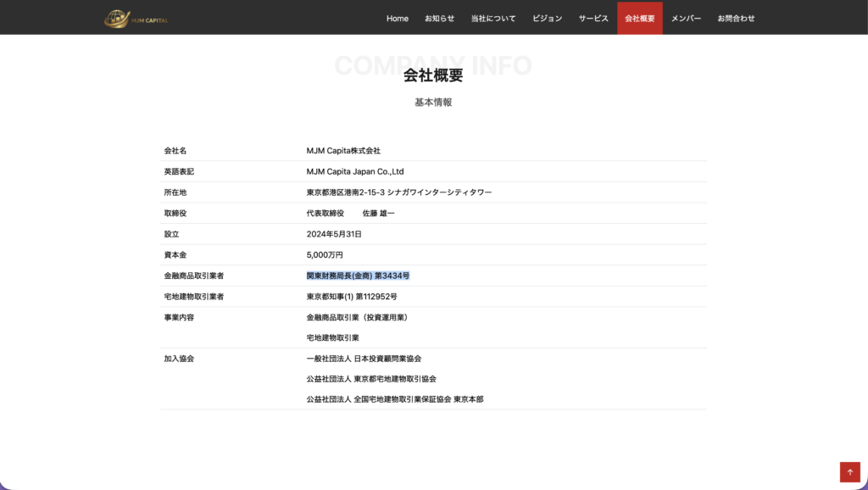Viewport: 868px width, 490px height.
Task: Click the date 2024年5月31日
Action: click(334, 234)
